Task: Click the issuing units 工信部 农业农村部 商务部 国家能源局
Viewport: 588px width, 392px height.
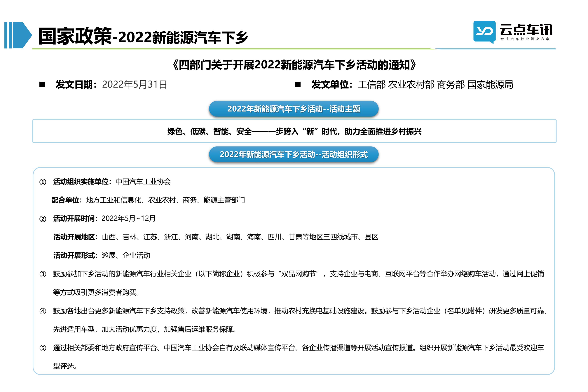Action: [436, 84]
